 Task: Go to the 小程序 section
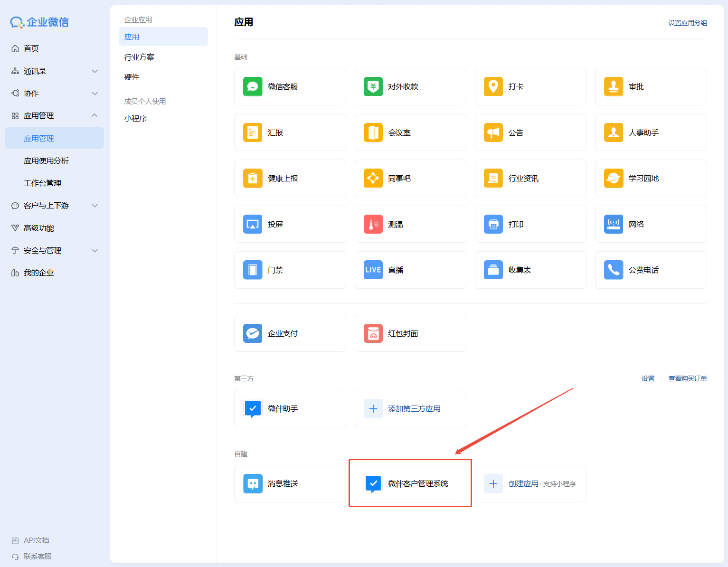135,118
